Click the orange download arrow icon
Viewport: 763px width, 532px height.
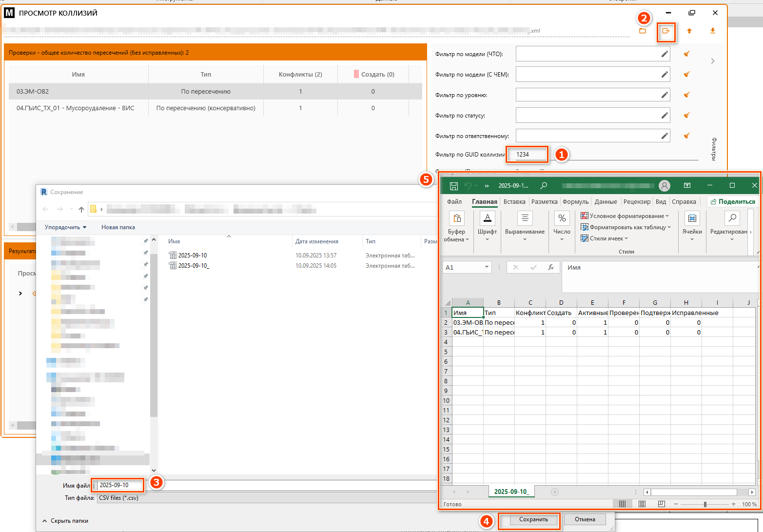coord(712,31)
